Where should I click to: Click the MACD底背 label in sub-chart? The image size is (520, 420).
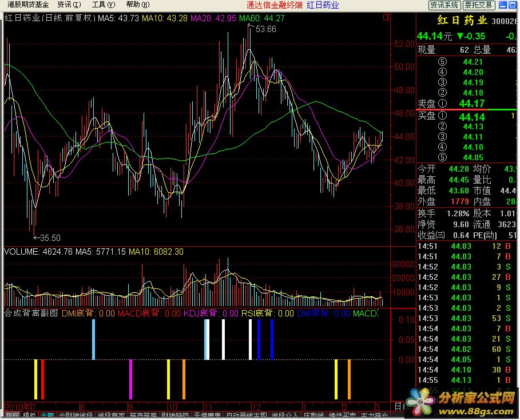click(x=149, y=313)
